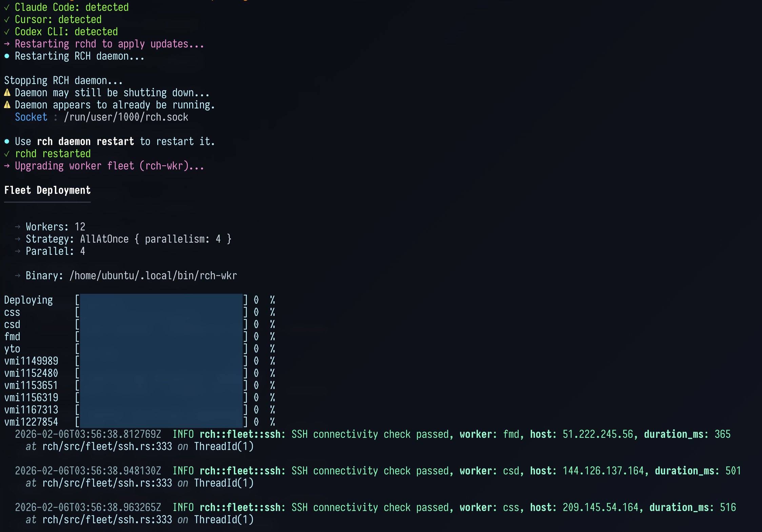The width and height of the screenshot is (762, 532).
Task: Click the binary path /home/ubuntu/.local/bin/rch-wkr
Action: (x=153, y=276)
